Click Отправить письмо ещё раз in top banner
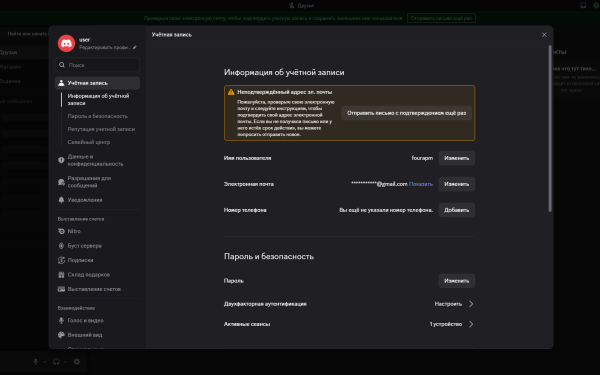This screenshot has height=375, width=600. coord(441,18)
